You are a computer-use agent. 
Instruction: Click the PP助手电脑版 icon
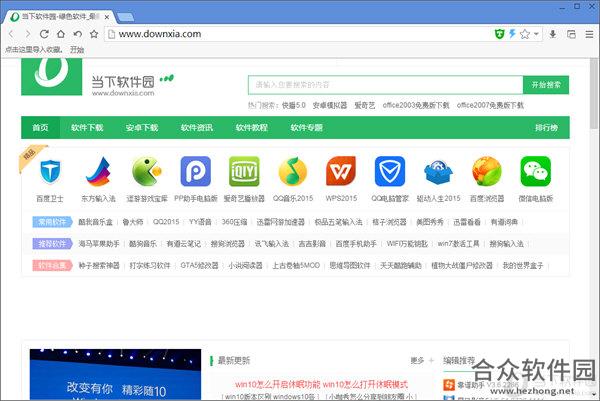tap(196, 171)
